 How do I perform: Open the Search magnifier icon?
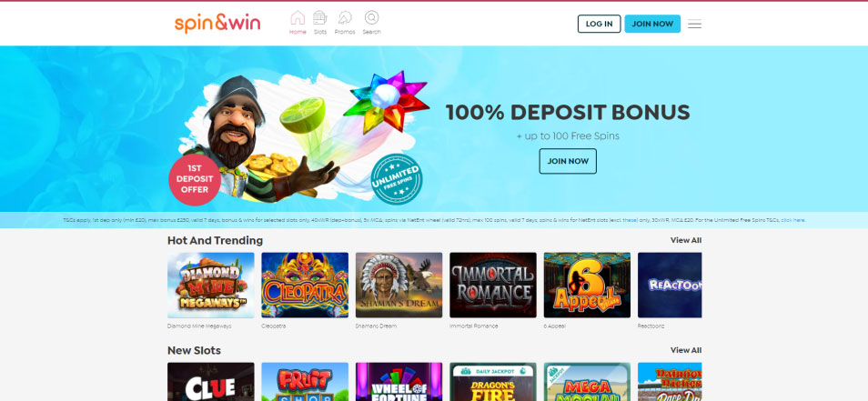pos(371,17)
